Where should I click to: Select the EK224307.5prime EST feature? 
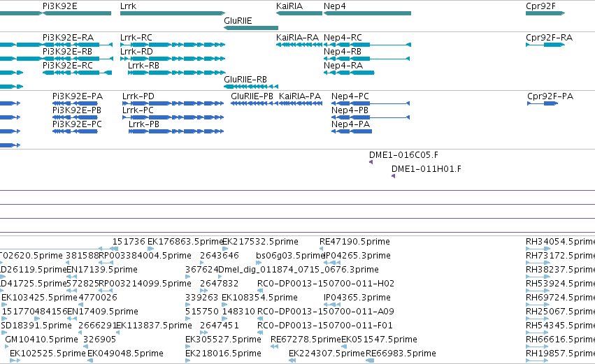(292, 361)
